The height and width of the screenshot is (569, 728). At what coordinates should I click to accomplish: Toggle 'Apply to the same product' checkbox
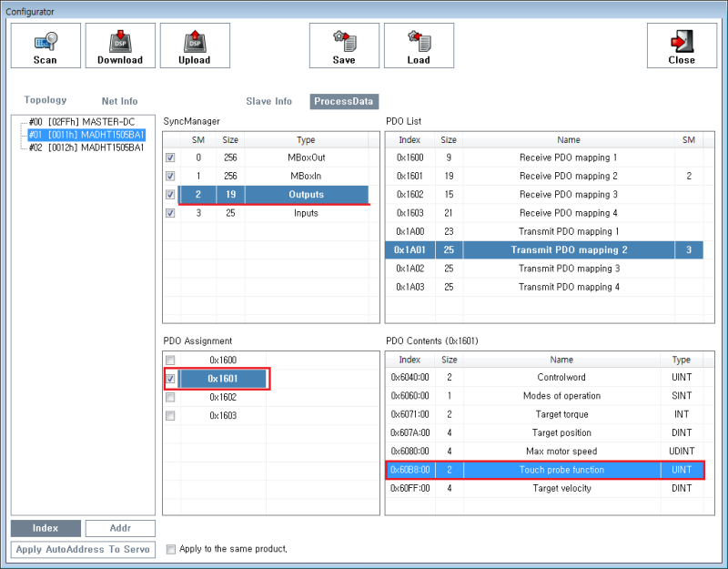172,549
